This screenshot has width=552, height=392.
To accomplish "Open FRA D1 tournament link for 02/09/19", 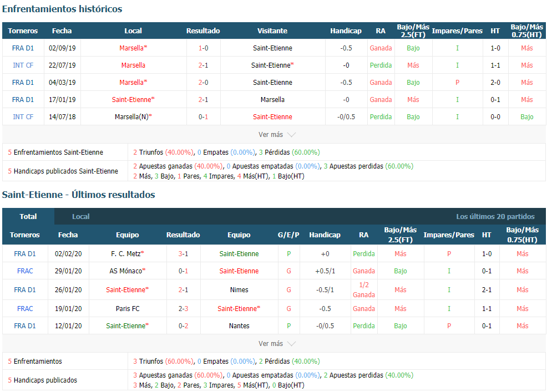I will tap(23, 48).
